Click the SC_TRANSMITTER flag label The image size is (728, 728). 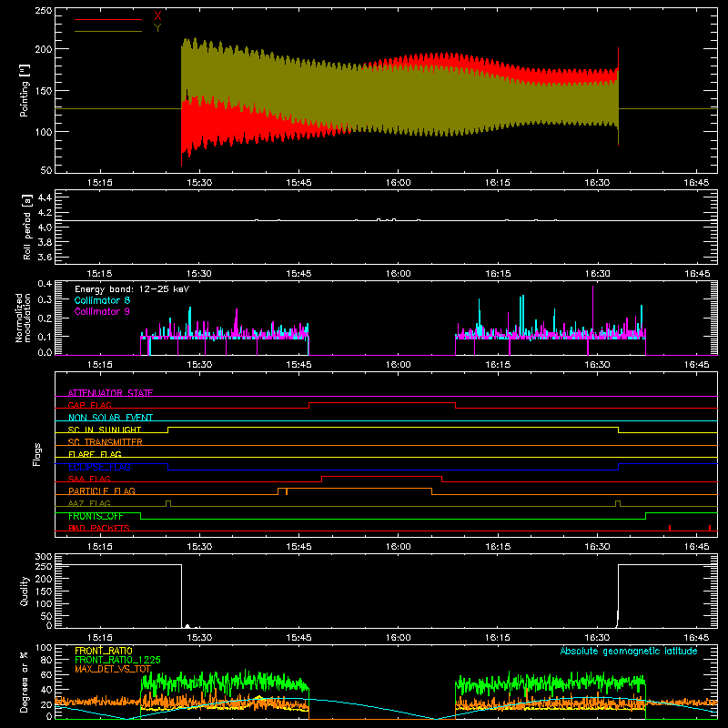coord(106,442)
